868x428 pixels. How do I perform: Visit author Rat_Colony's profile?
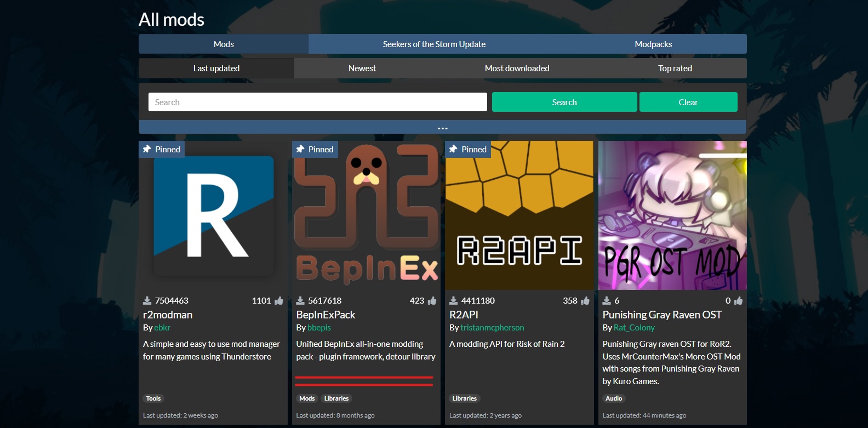[634, 327]
